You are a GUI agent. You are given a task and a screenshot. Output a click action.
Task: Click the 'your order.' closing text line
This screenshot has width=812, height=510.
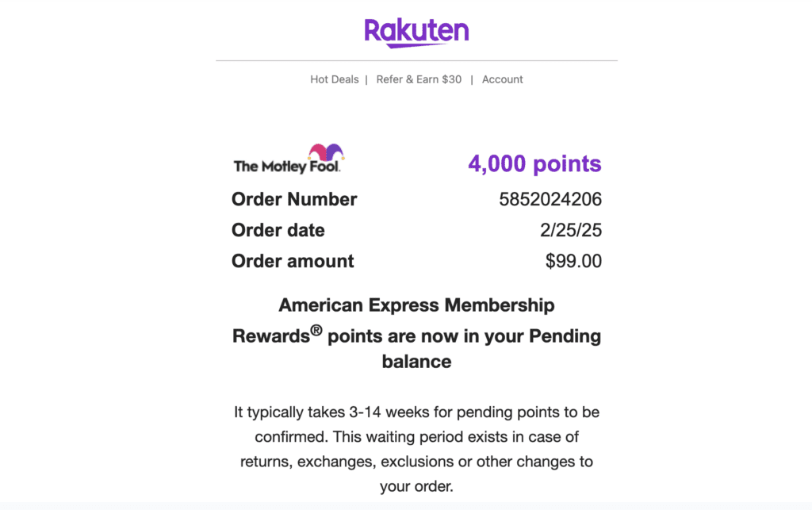[x=416, y=485]
